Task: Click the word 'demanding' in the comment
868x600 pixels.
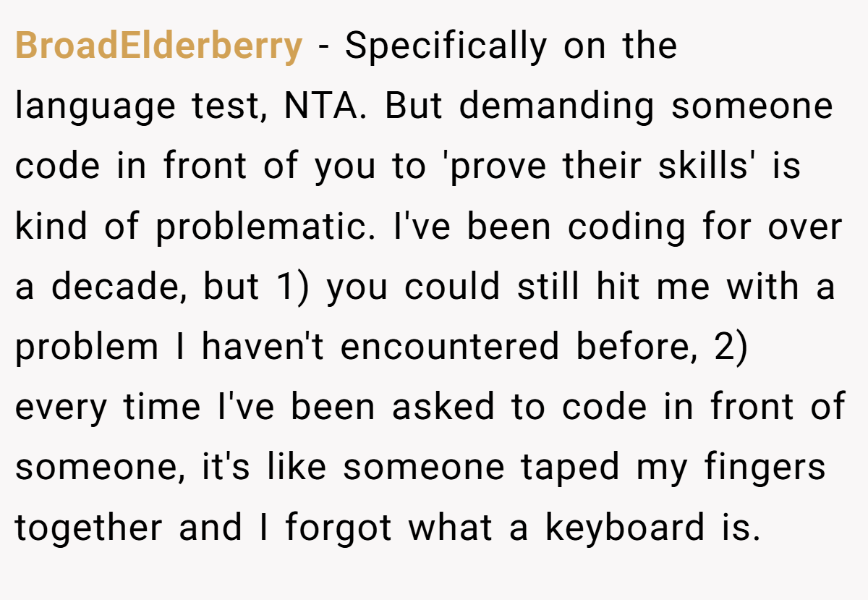Action: pyautogui.click(x=556, y=106)
